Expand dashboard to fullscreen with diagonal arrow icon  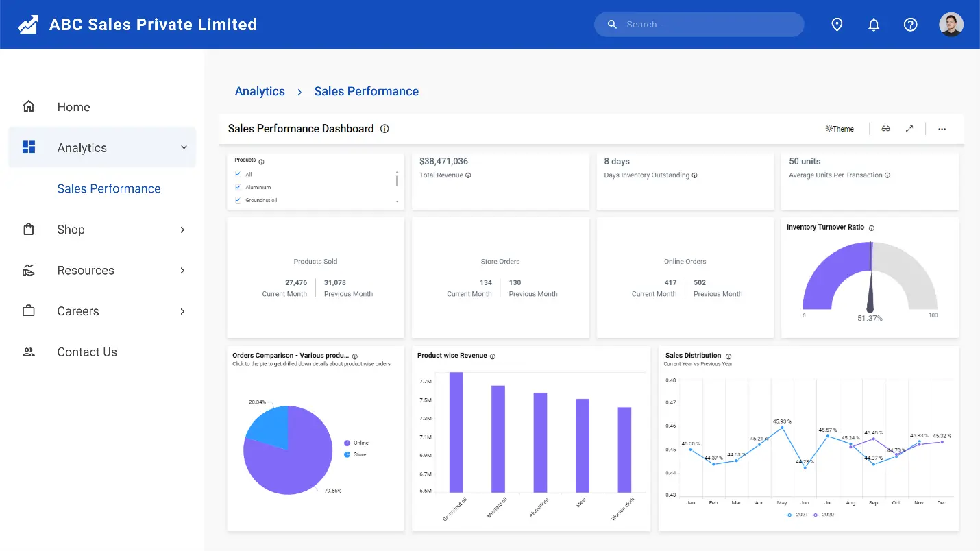(x=909, y=128)
